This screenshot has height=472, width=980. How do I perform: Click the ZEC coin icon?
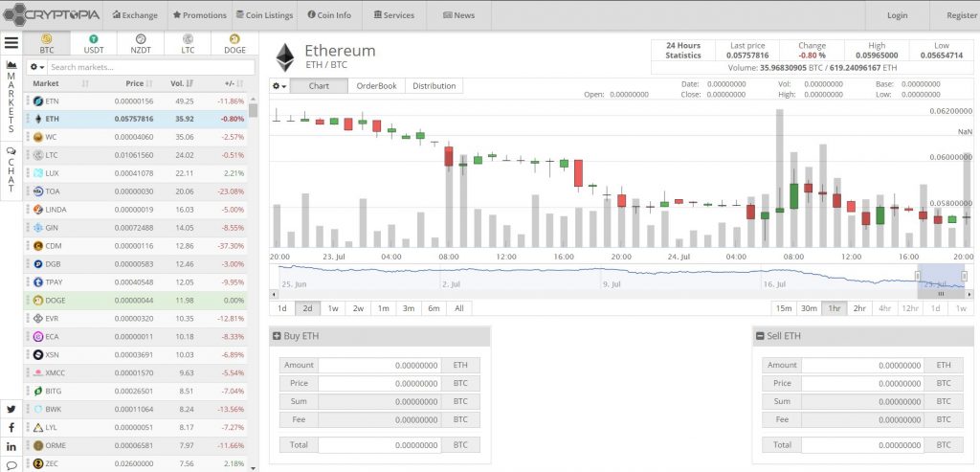coord(38,463)
